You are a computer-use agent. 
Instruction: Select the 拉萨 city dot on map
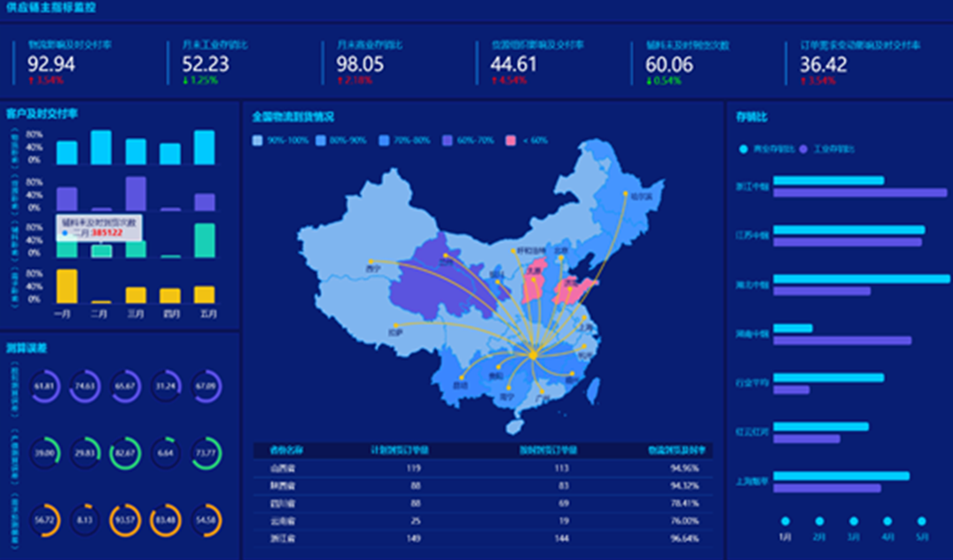[395, 325]
